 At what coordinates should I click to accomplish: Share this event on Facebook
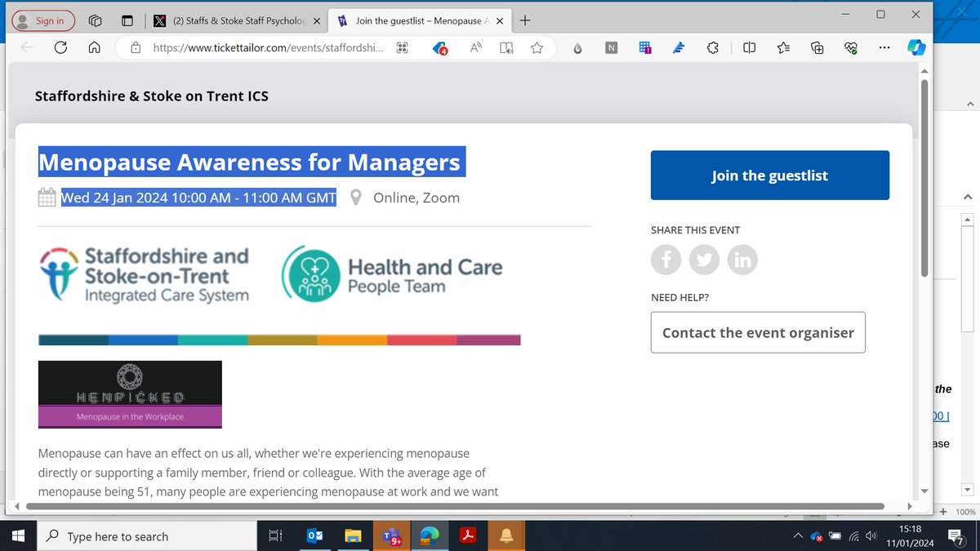pos(666,260)
